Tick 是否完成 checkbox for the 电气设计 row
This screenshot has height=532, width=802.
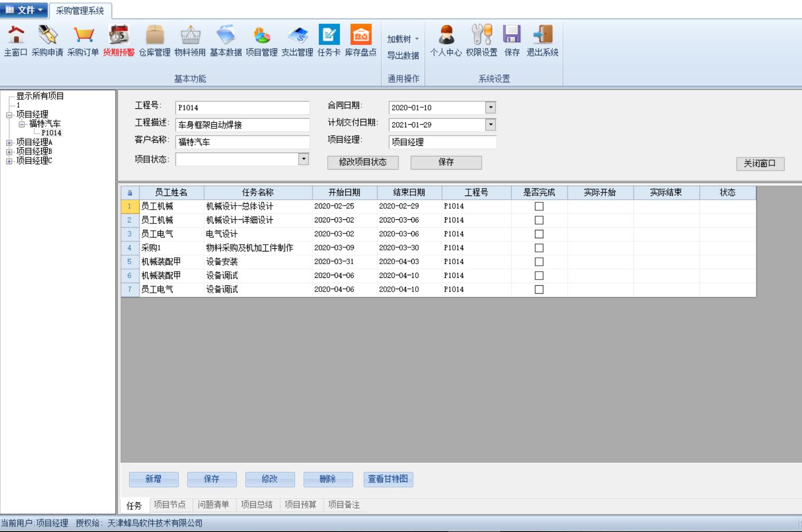pyautogui.click(x=539, y=234)
